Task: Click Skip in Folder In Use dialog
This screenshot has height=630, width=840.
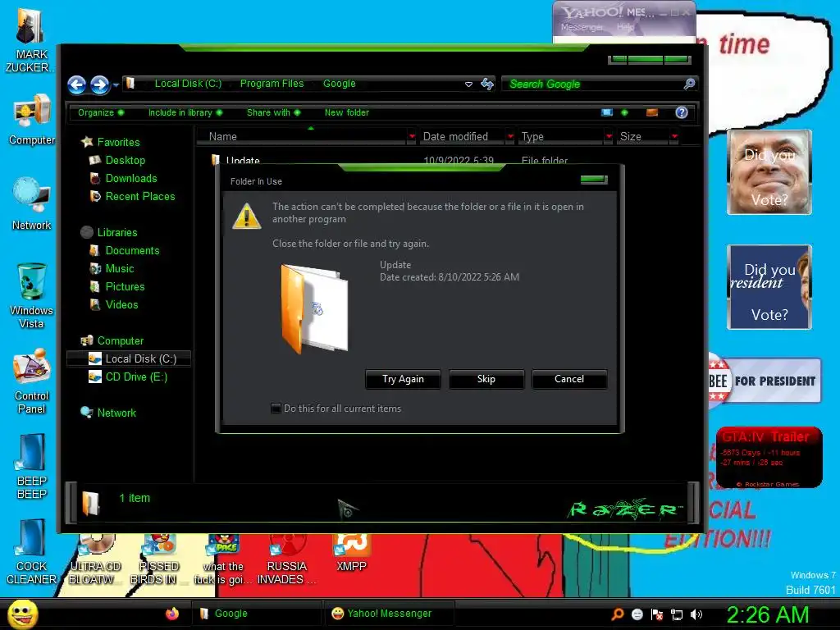Action: tap(486, 379)
